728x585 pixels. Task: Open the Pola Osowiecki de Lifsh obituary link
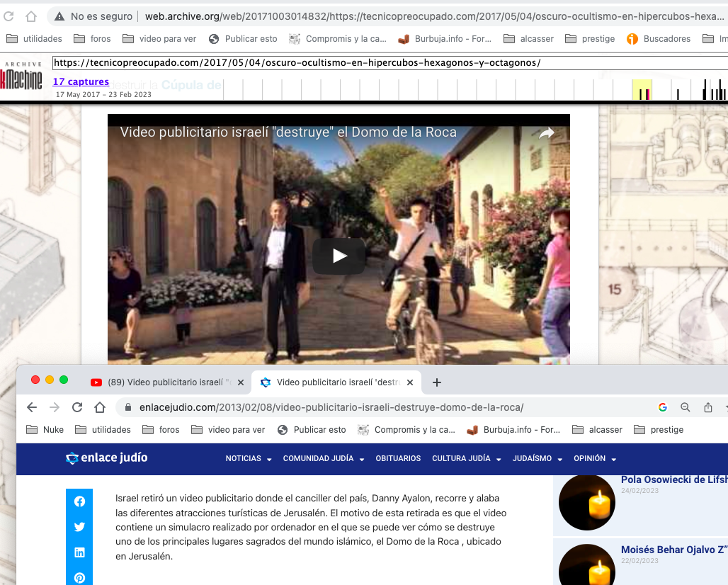coord(673,480)
